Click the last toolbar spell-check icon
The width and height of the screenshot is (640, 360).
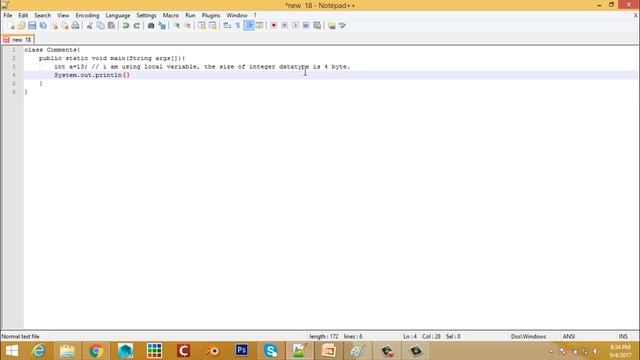342,26
